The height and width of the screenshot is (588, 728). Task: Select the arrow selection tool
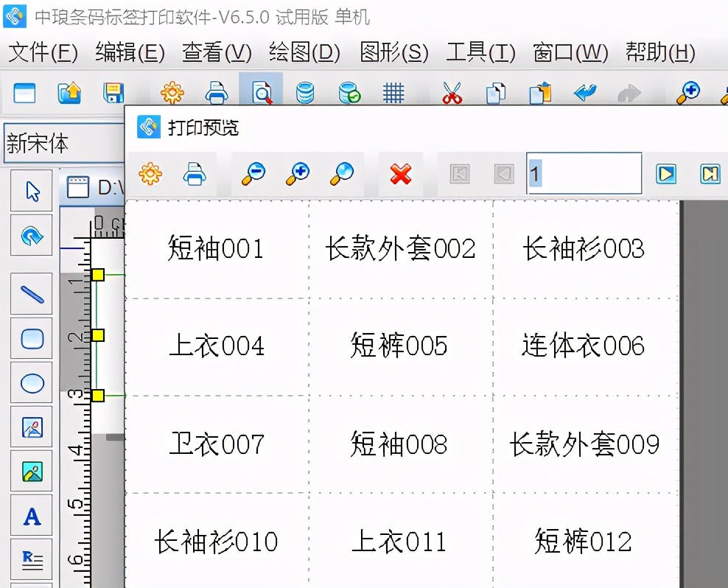click(31, 190)
